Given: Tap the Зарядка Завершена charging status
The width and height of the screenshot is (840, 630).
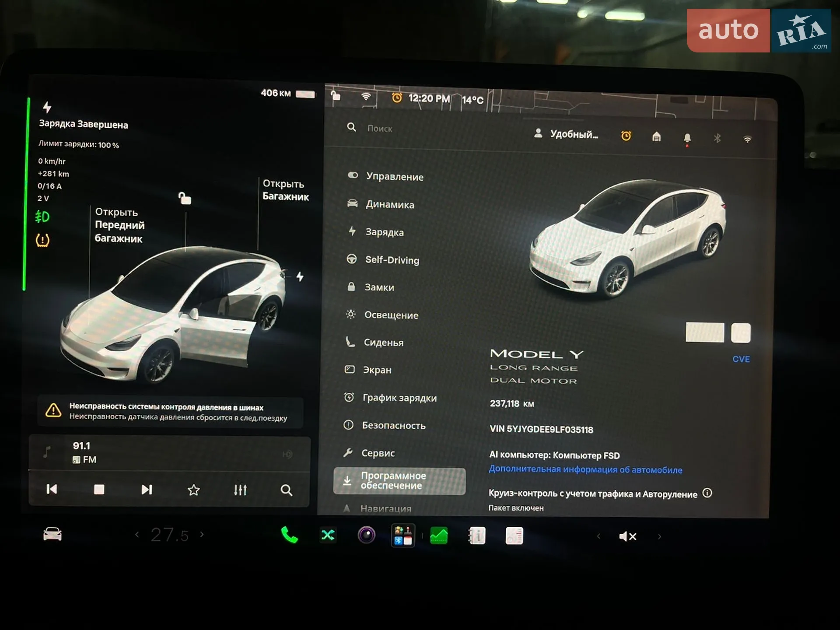Looking at the screenshot, I should coord(84,124).
